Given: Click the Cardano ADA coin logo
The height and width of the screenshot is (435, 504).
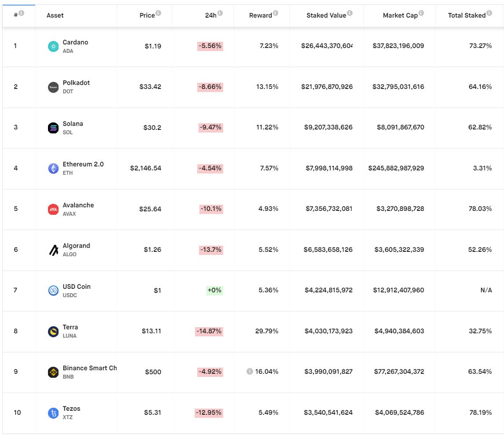Looking at the screenshot, I should (53, 46).
